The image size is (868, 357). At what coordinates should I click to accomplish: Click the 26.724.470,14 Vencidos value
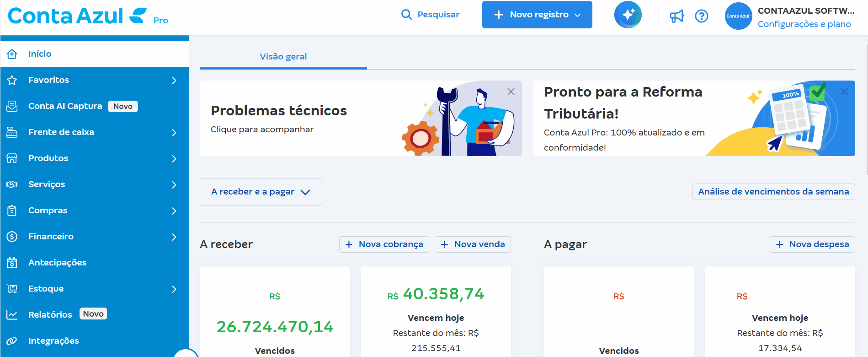275,327
